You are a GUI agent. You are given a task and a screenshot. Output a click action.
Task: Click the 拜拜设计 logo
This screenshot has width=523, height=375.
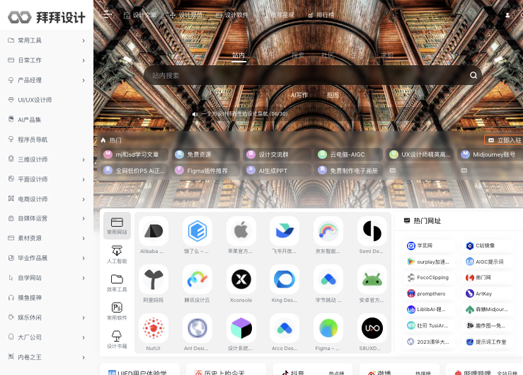[47, 17]
